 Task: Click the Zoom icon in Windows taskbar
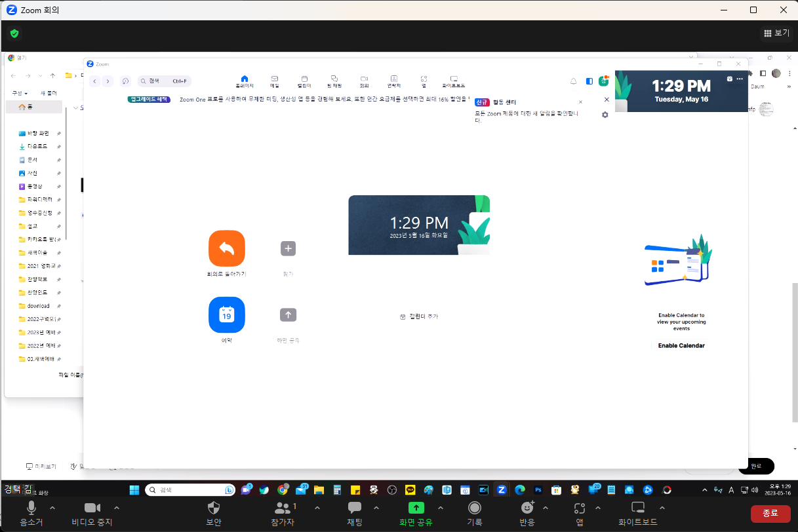pyautogui.click(x=502, y=489)
